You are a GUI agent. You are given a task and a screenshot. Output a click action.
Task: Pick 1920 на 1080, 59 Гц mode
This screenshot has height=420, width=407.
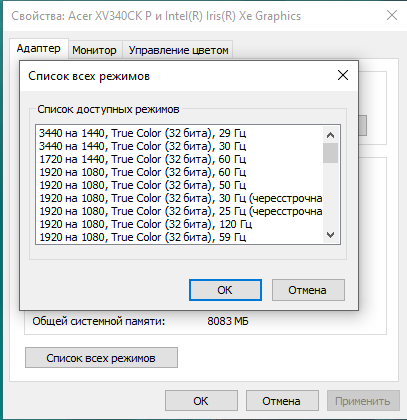179,237
